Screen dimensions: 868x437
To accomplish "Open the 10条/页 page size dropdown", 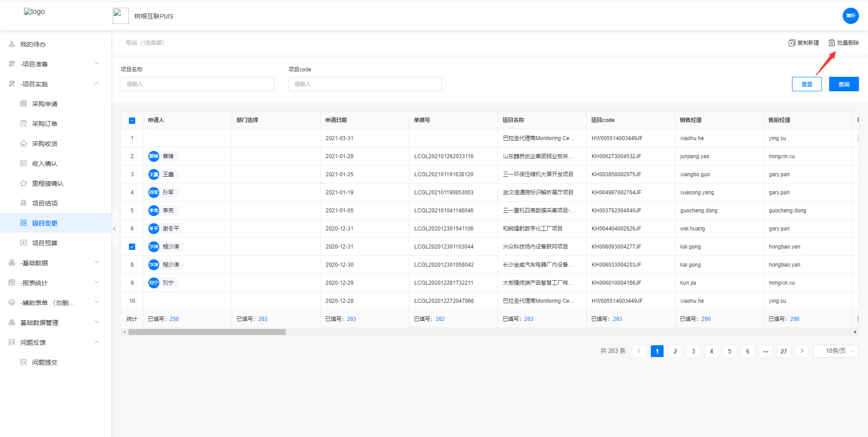I will pyautogui.click(x=836, y=351).
